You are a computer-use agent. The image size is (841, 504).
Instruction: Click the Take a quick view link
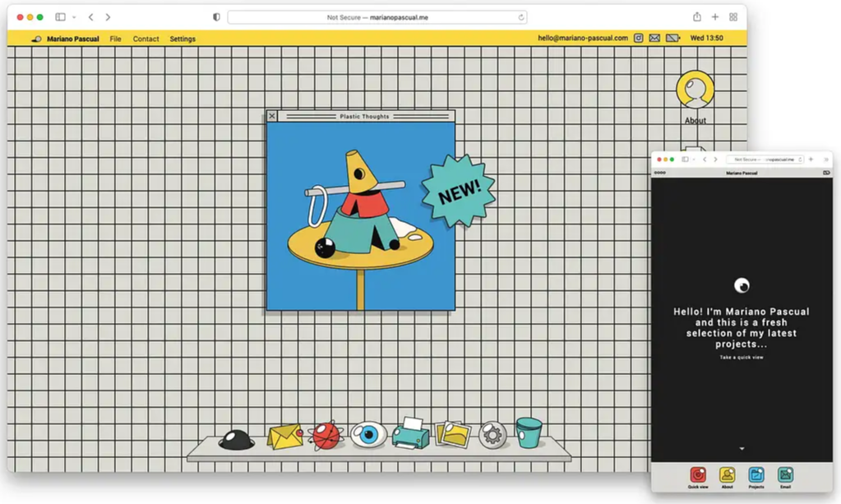(x=741, y=358)
